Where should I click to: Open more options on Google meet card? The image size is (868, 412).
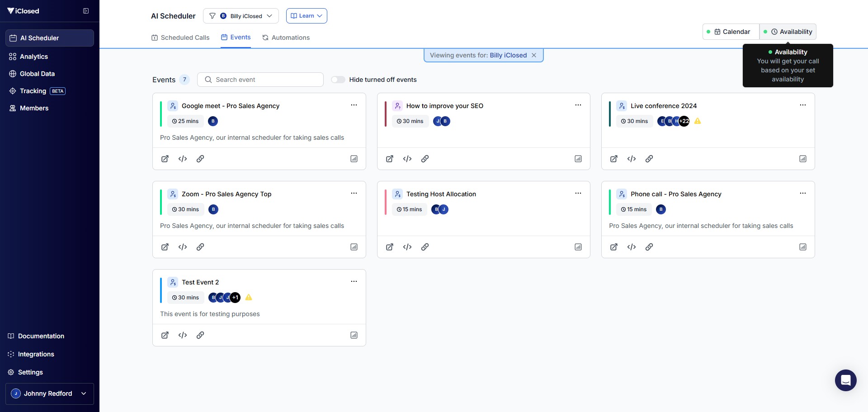point(354,105)
